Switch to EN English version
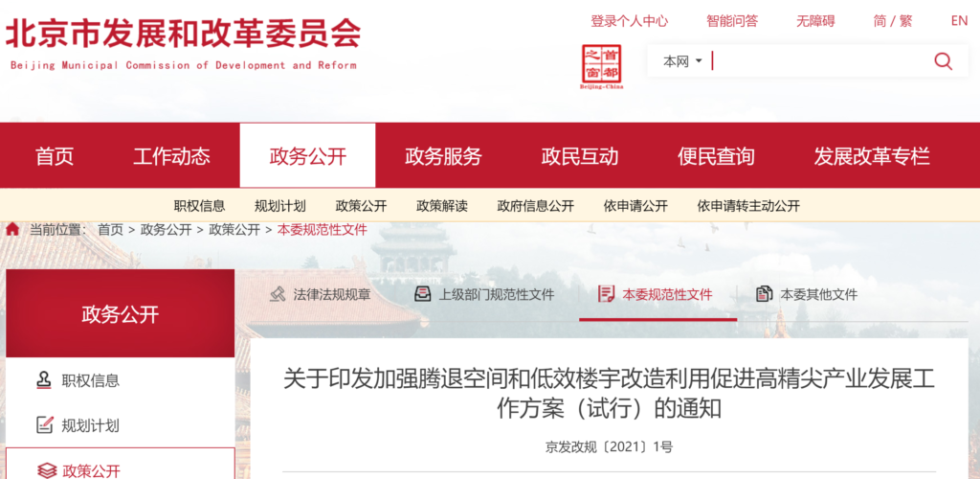980x479 pixels. coord(959,21)
